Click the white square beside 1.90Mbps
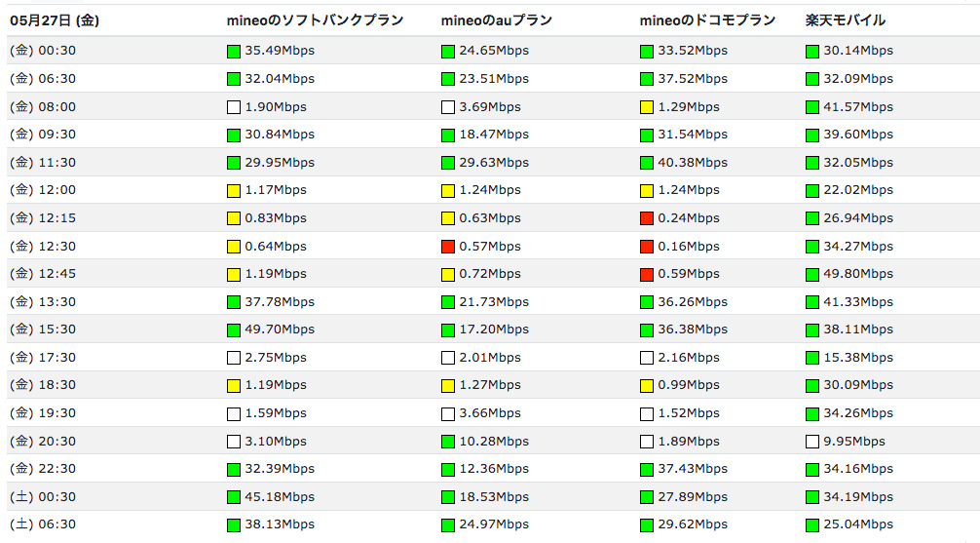The width and height of the screenshot is (980, 543). point(233,107)
